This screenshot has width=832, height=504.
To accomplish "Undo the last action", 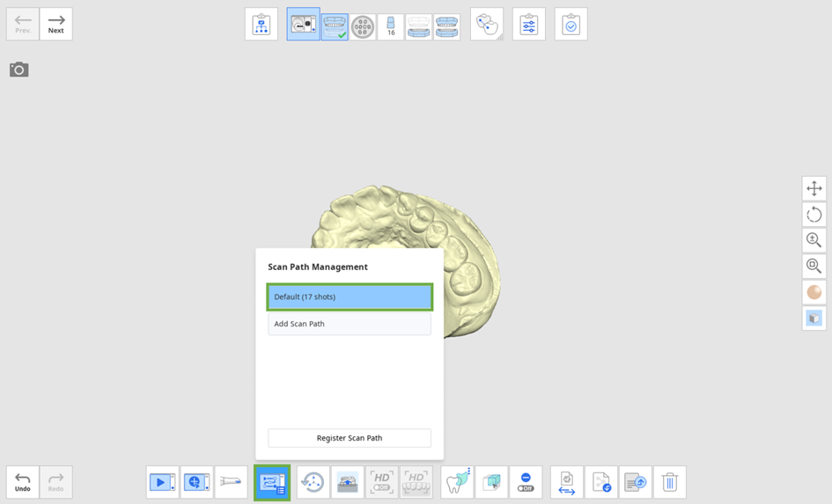I will pyautogui.click(x=23, y=482).
